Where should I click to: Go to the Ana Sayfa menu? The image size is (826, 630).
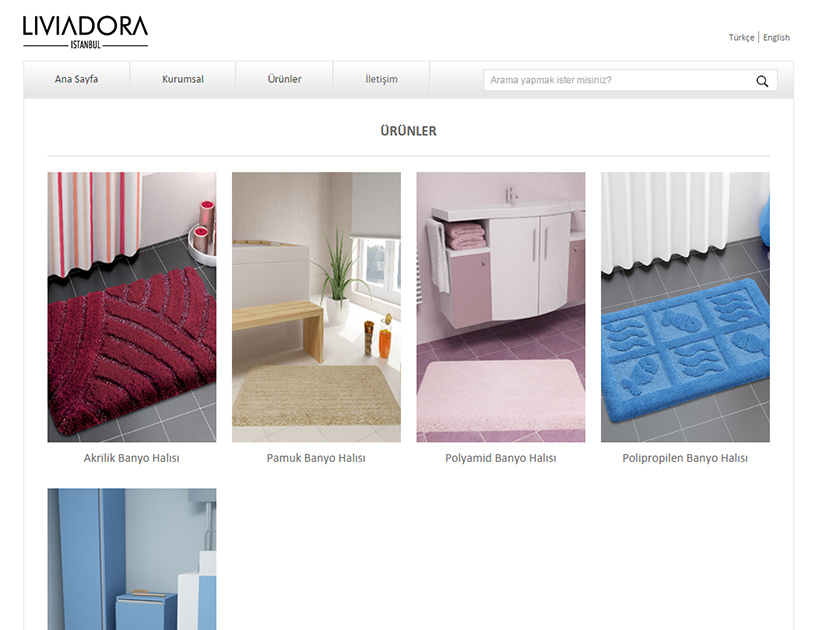click(x=76, y=80)
